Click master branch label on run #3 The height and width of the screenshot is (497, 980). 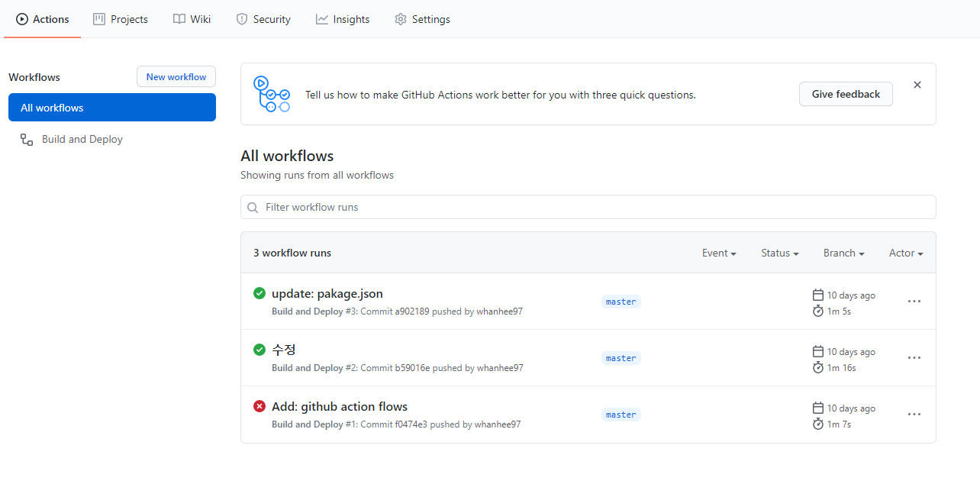[x=621, y=302]
